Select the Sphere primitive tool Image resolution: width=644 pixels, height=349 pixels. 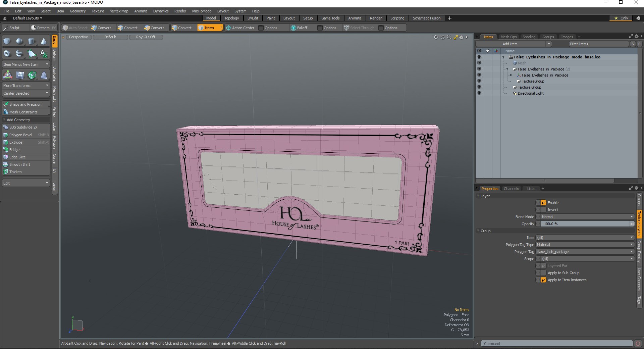tap(19, 41)
